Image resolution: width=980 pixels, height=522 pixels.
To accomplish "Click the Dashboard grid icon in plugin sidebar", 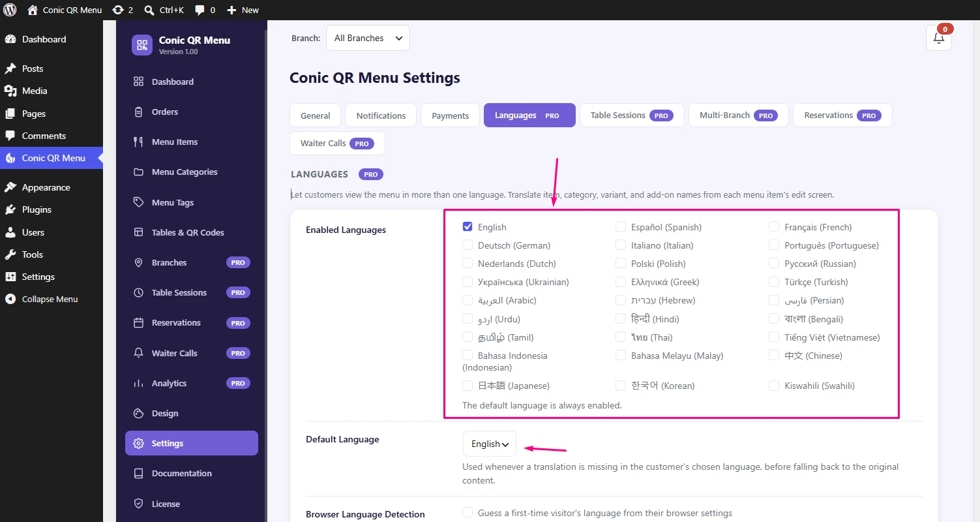I will tap(138, 82).
